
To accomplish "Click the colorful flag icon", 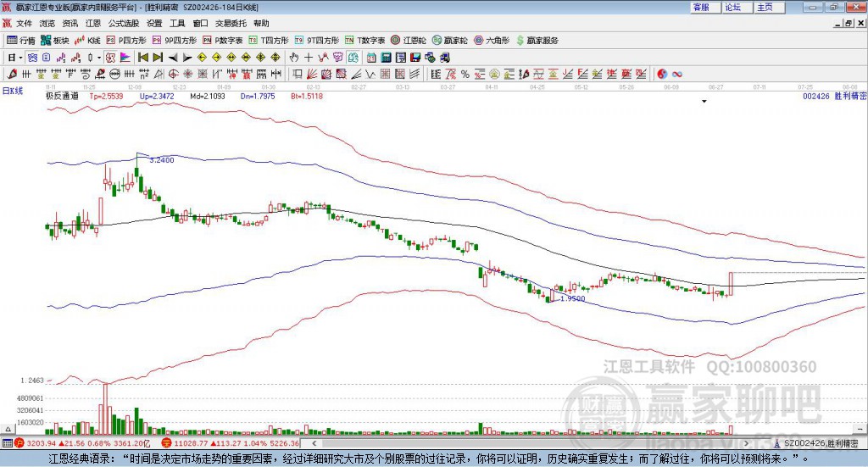I will tap(125, 58).
